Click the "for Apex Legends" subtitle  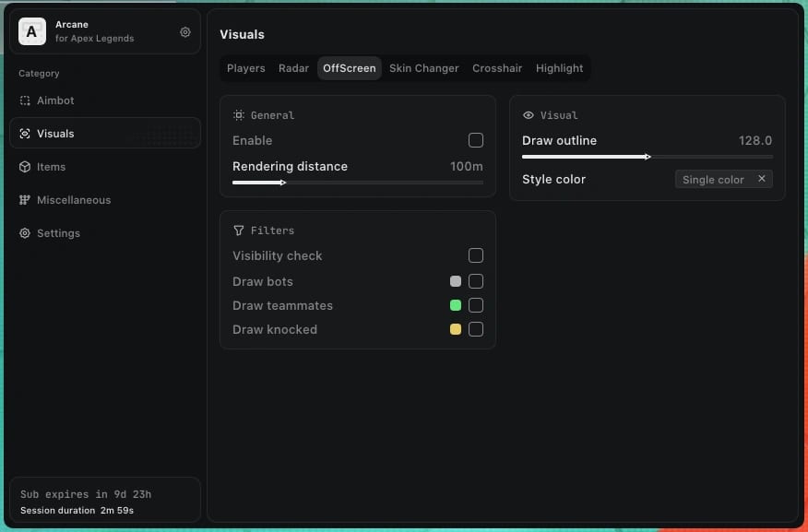pyautogui.click(x=94, y=39)
